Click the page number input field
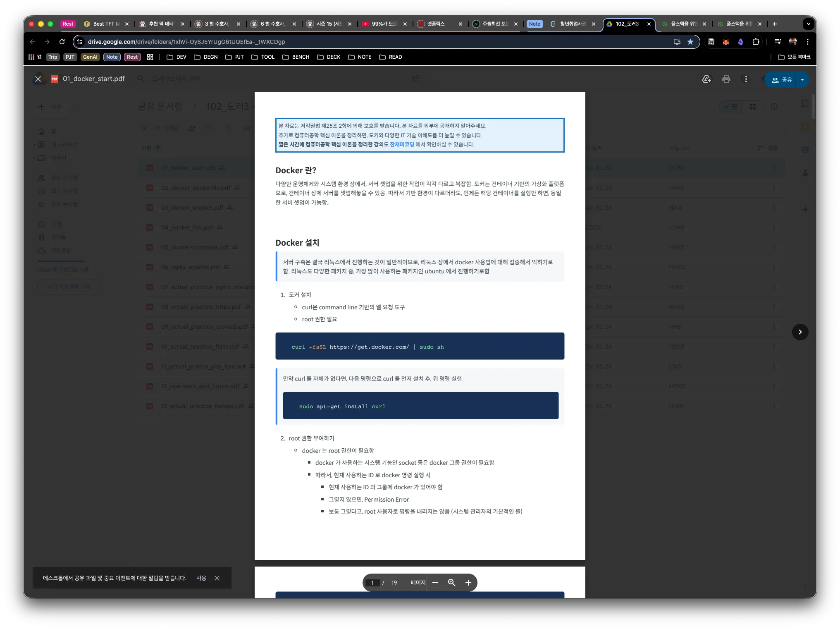Image resolution: width=840 pixels, height=629 pixels. tap(372, 583)
